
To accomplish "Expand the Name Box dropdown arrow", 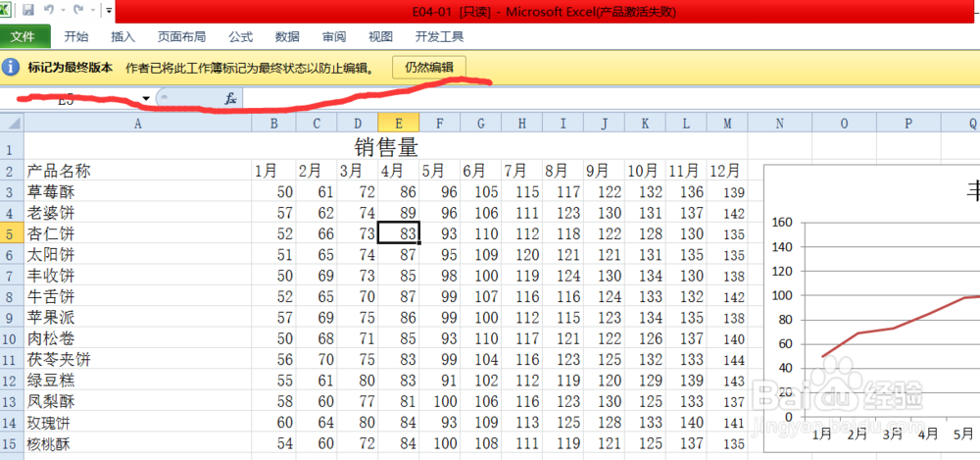I will tap(146, 99).
